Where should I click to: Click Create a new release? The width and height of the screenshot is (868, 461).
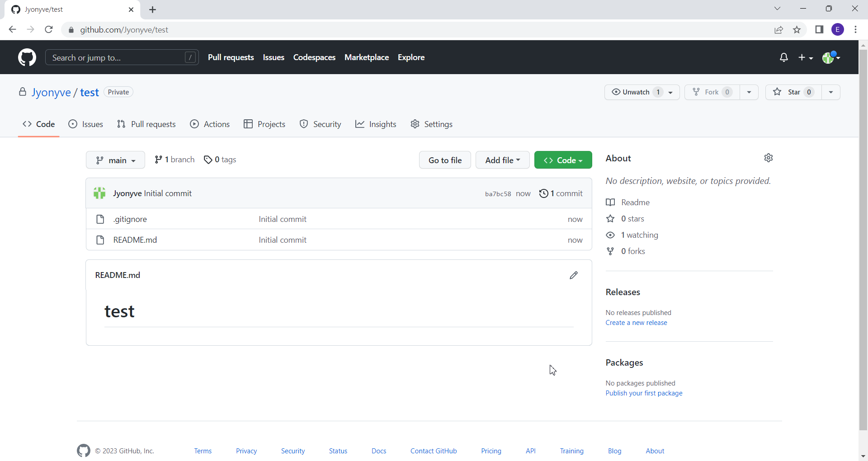[637, 323]
